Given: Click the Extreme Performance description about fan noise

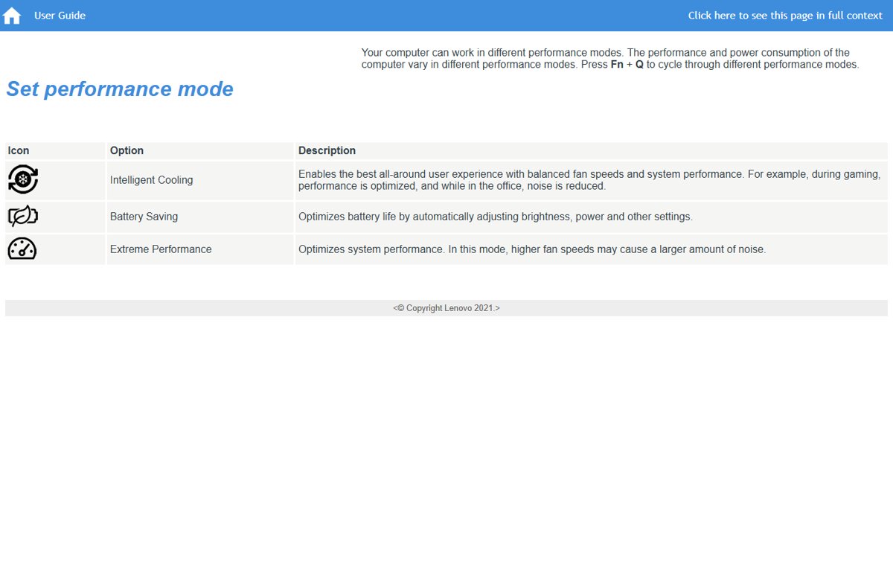Looking at the screenshot, I should tap(532, 249).
